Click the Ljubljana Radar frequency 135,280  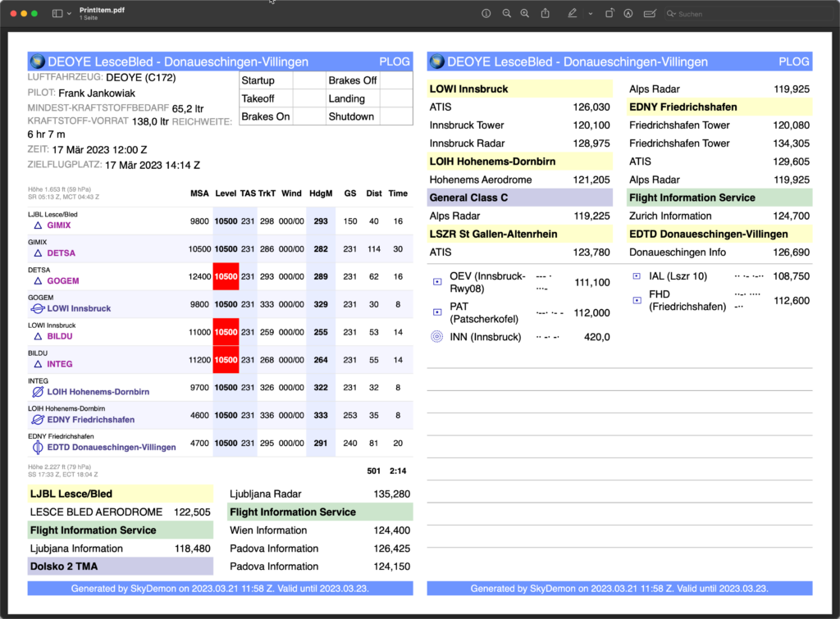coord(392,494)
